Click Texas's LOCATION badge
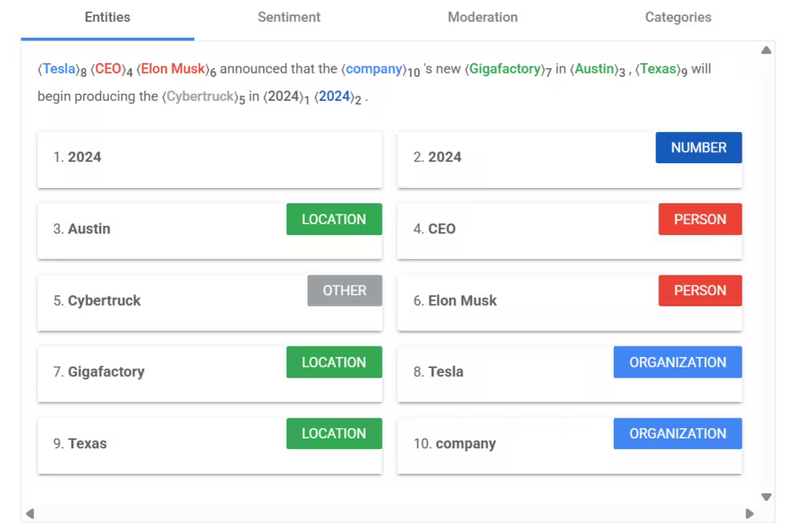This screenshot has width=800, height=529. tap(334, 434)
